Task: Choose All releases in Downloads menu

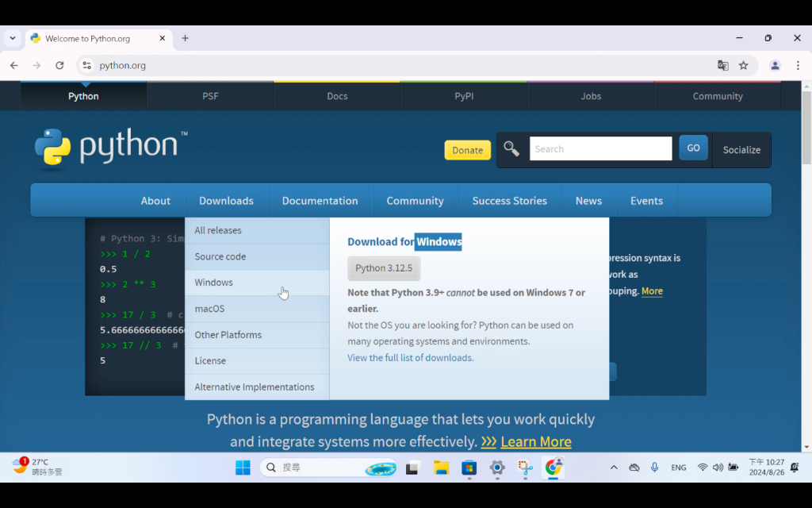Action: [257, 231]
